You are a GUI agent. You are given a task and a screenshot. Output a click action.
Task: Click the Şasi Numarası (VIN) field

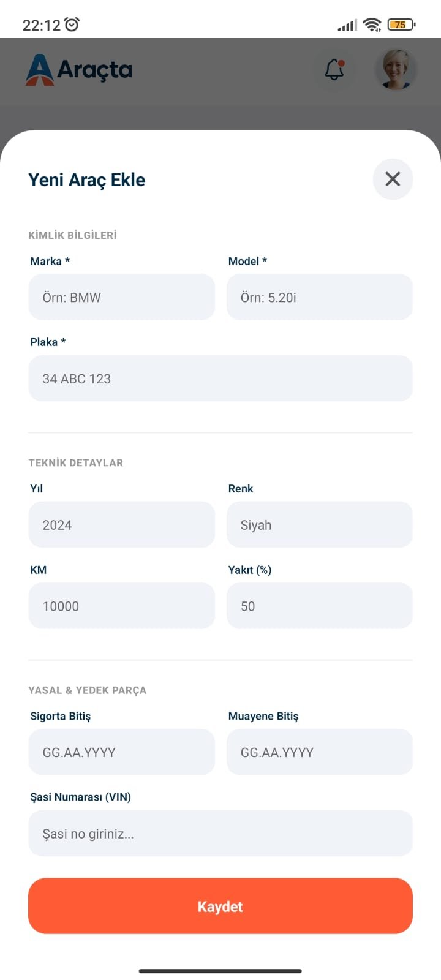[x=221, y=834]
